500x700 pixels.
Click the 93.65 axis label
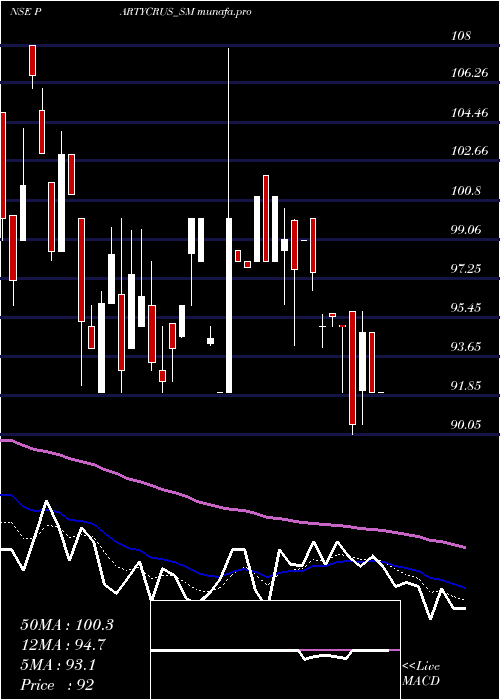tap(466, 347)
